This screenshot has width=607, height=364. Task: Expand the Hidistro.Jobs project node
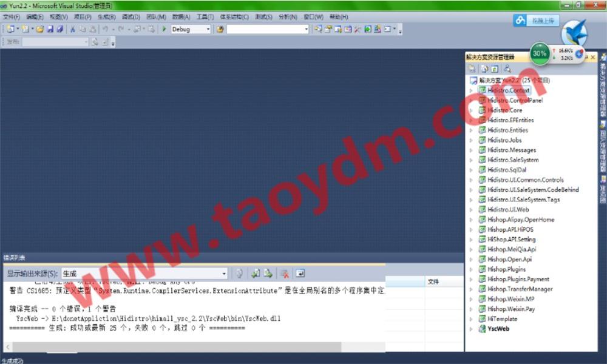coord(471,140)
